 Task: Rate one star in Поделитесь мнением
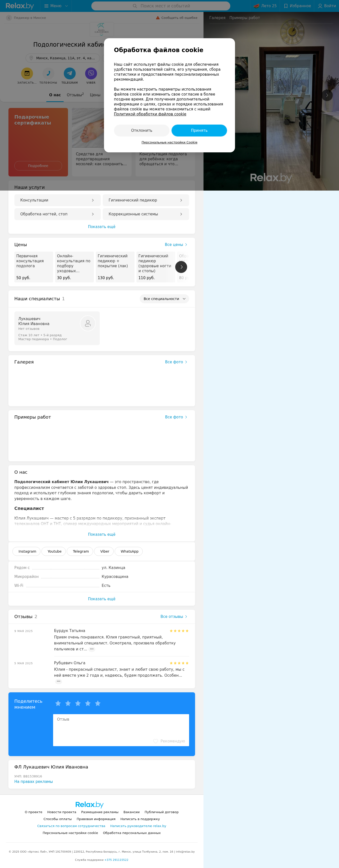pos(58,703)
